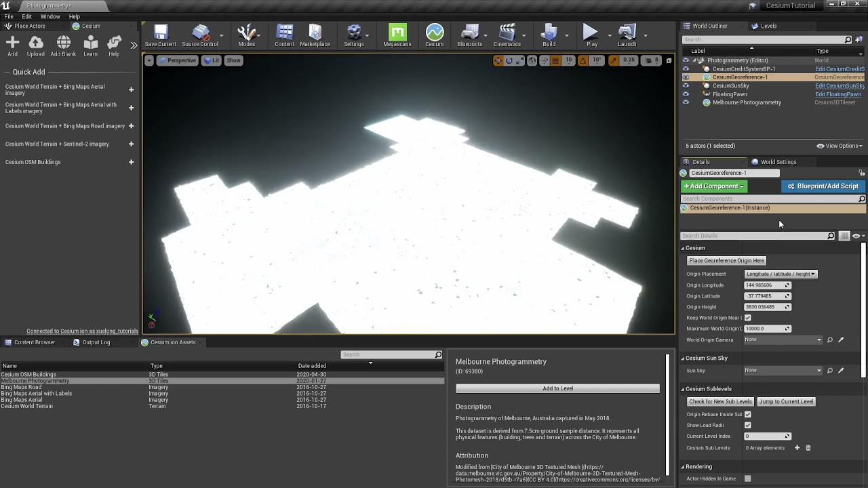Add Sentinel-2 imagery terrain via plus icon
Viewport: 868px width, 488px height.
(131, 144)
